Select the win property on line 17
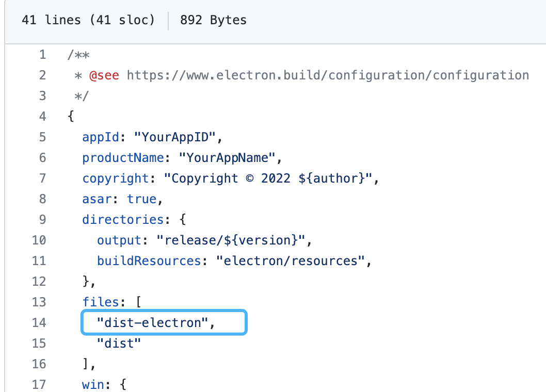Image resolution: width=546 pixels, height=392 pixels. pos(93,384)
